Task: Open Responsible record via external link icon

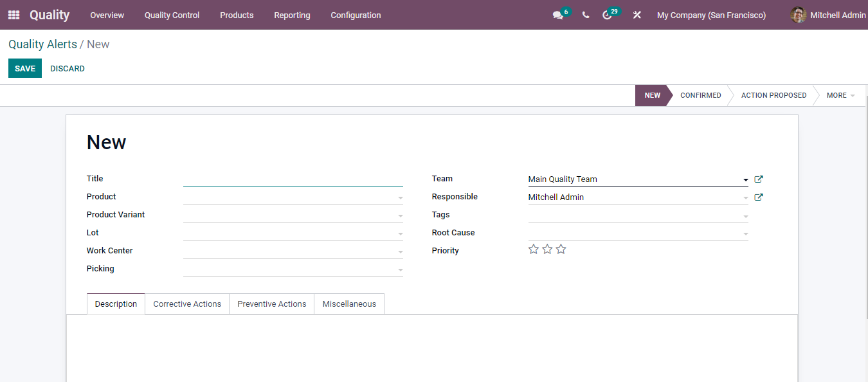Action: pos(758,197)
